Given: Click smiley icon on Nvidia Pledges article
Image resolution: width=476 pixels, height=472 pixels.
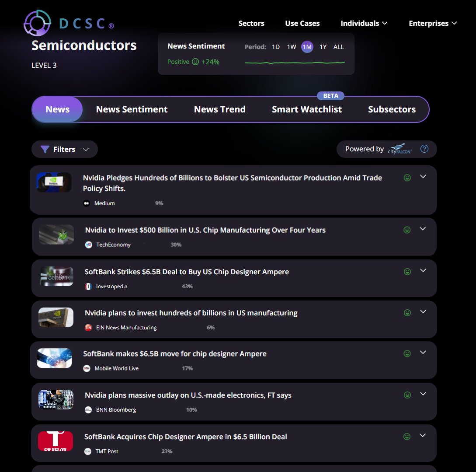Looking at the screenshot, I should [407, 178].
